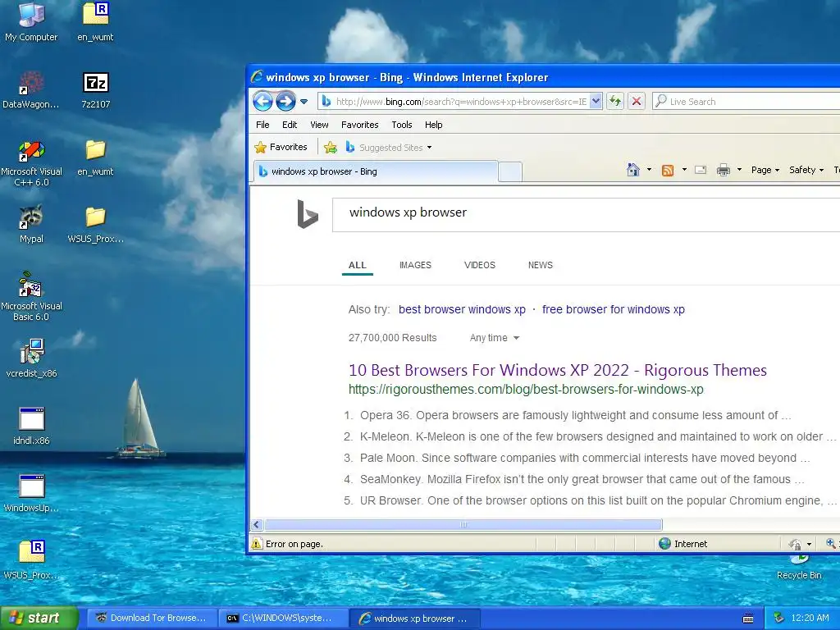Image resolution: width=840 pixels, height=630 pixels.
Task: Click Favorites button in favorites bar
Action: pos(281,147)
